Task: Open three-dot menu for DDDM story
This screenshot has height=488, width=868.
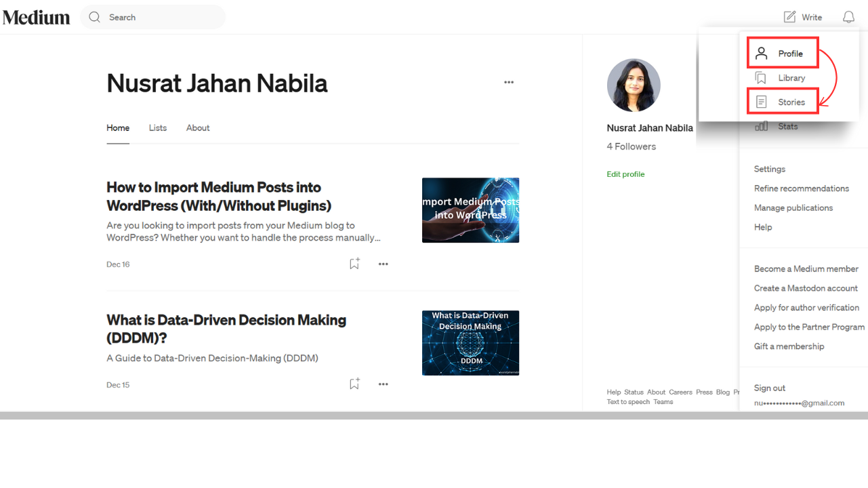Action: pyautogui.click(x=384, y=384)
